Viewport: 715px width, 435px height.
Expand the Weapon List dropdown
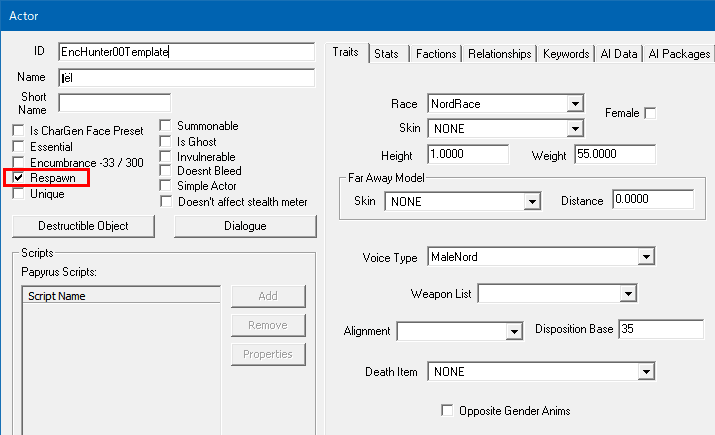[628, 294]
